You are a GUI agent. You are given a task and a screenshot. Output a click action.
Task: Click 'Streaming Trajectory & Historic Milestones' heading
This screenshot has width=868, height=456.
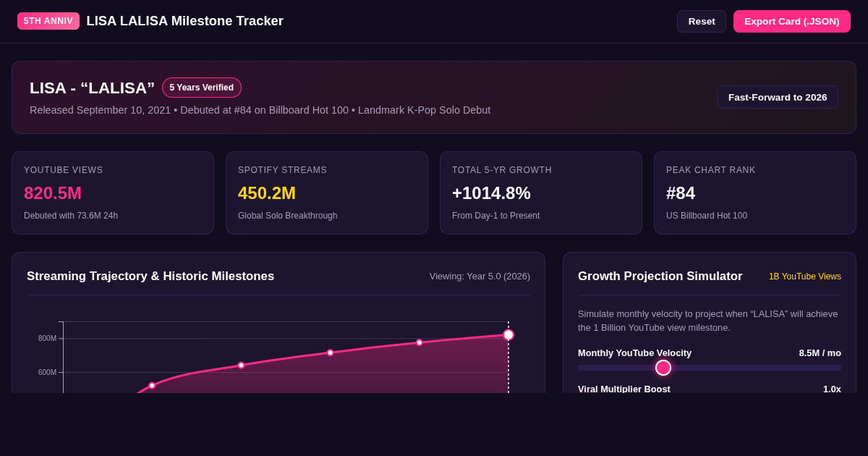point(150,276)
